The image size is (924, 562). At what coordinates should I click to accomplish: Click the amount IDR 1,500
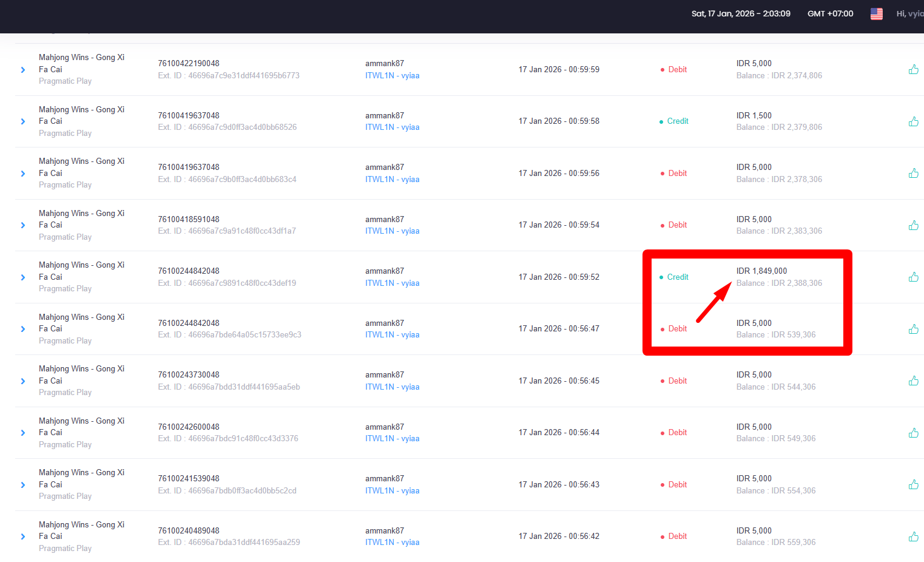coord(754,115)
